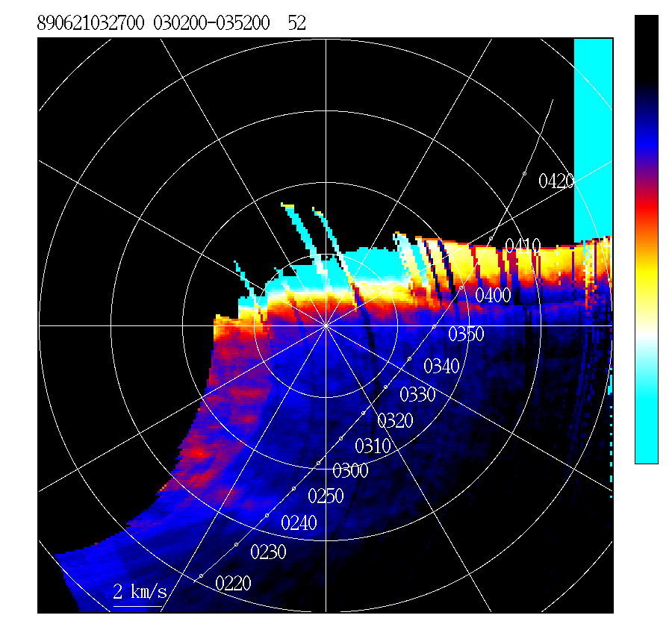Image resolution: width=672 pixels, height=627 pixels.
Task: Click the cyan bottom of the color scale
Action: coord(647,428)
